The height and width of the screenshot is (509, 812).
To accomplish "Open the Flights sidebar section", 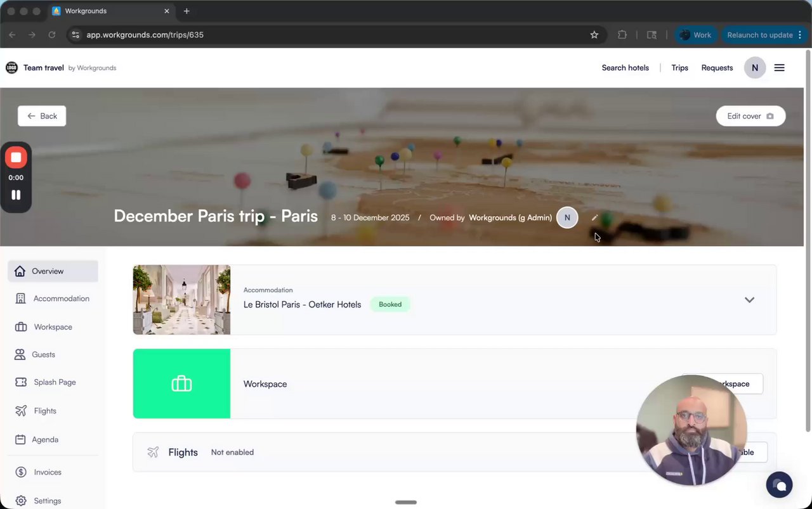I will [x=53, y=411].
